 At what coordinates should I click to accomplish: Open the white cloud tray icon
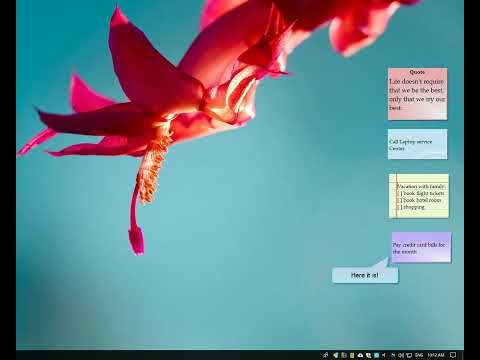tap(360, 355)
